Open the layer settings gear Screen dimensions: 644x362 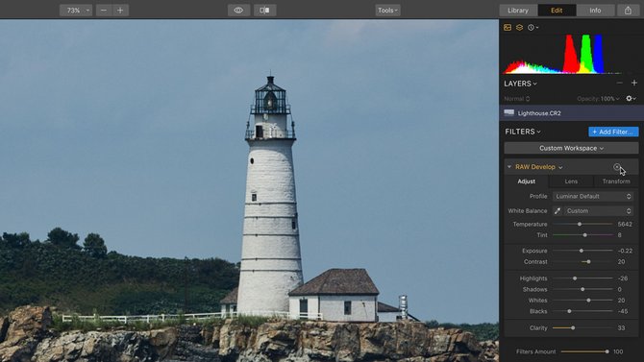[631, 99]
